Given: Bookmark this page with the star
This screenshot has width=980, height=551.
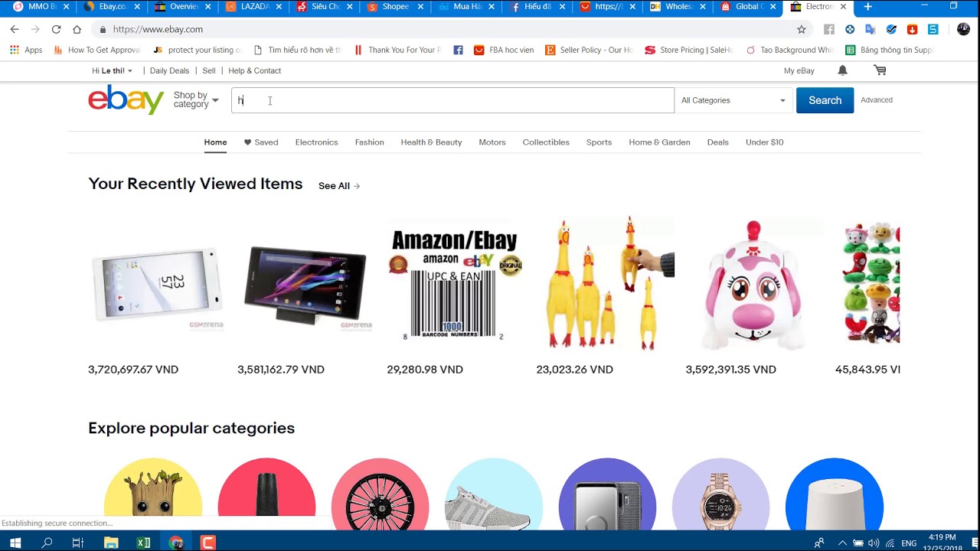Looking at the screenshot, I should [x=802, y=29].
